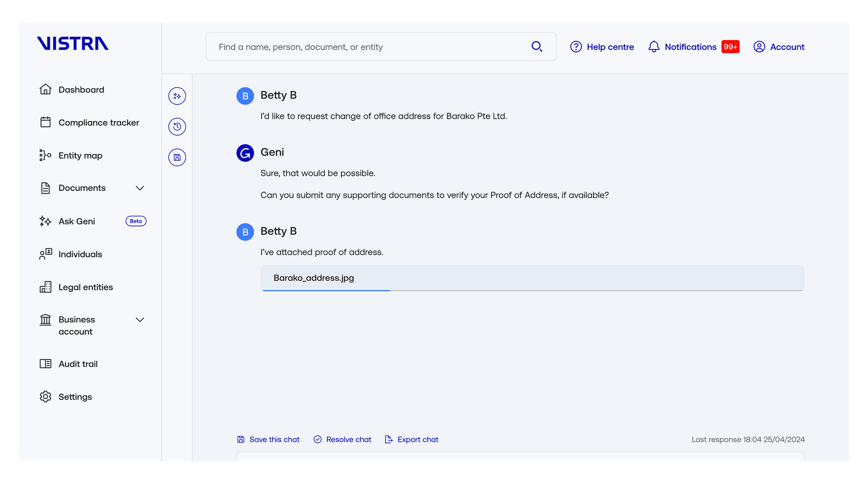Click the Vistra logo

(73, 43)
